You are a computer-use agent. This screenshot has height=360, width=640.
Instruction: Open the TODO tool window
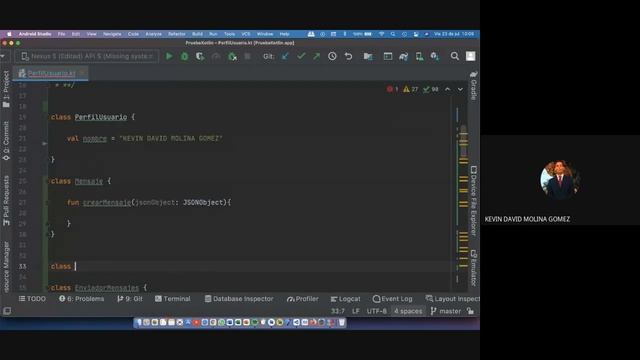(x=32, y=299)
